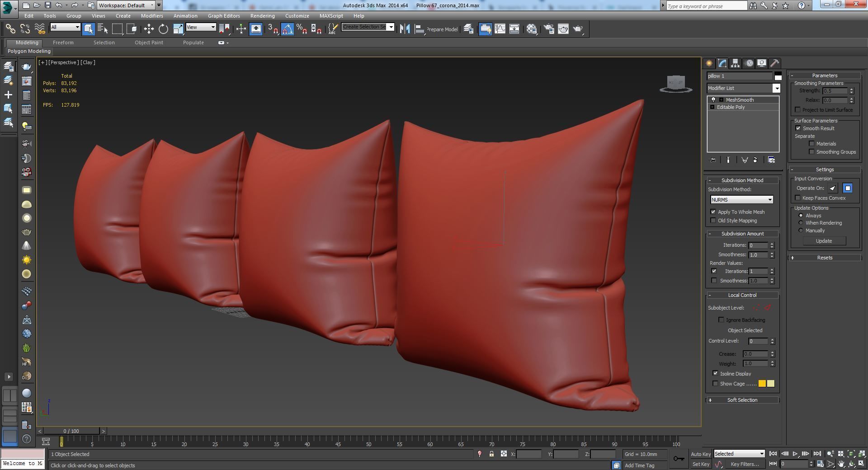Image resolution: width=868 pixels, height=470 pixels.
Task: Click the Unlink Selection icon
Action: click(25, 29)
